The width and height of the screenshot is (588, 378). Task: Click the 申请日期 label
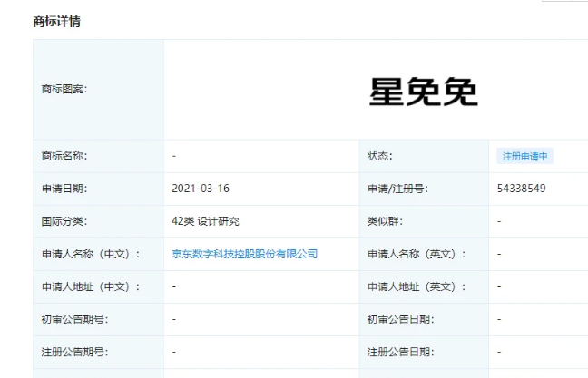64,189
